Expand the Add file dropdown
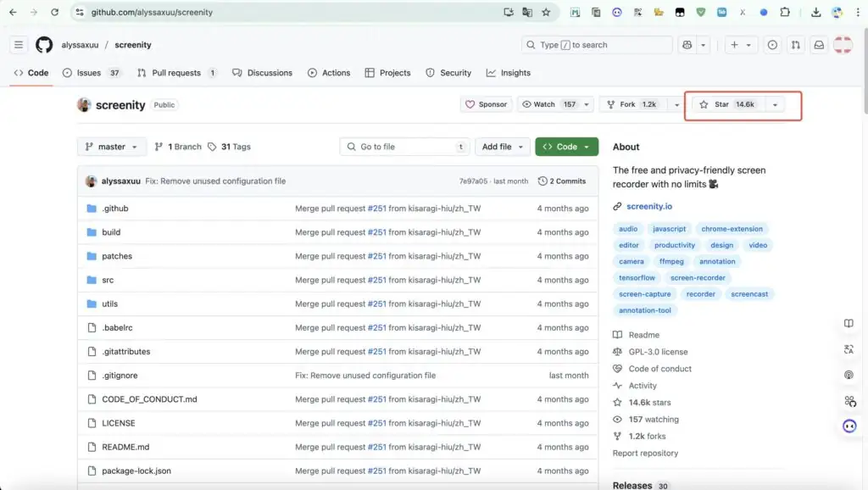 503,146
